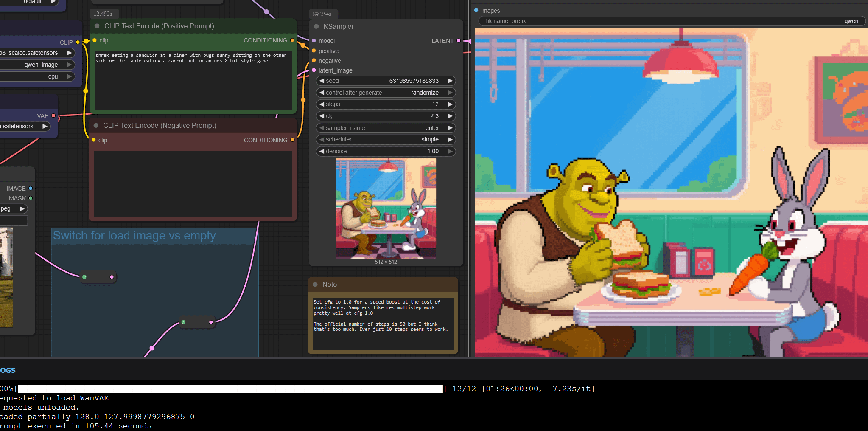Viewport: 868px width, 431px height.
Task: Click the MASK output socket
Action: 31,198
